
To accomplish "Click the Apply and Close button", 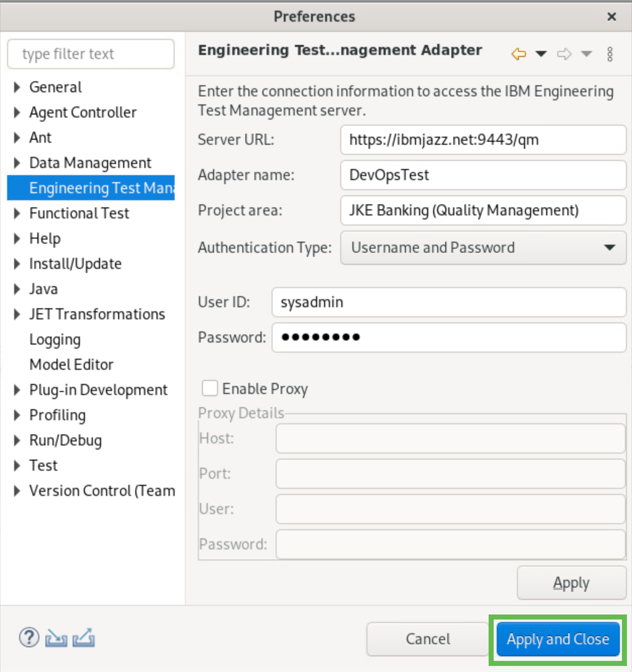I will (557, 639).
